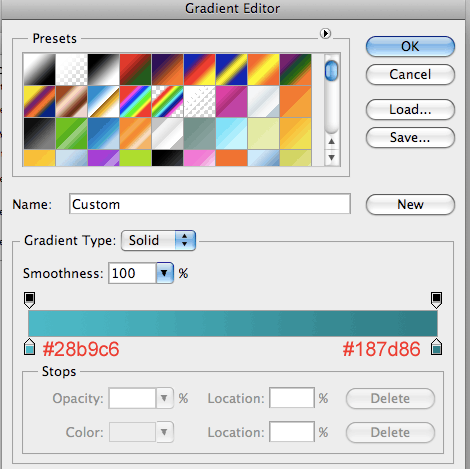Choose the pale yellow gradient preset
This screenshot has width=470, height=469.
263,133
